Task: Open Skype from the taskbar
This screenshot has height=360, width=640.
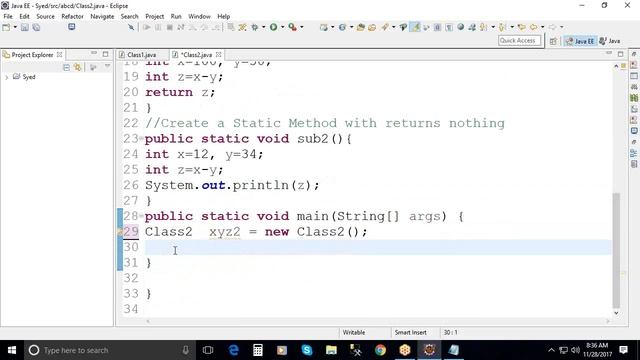Action: click(x=307, y=350)
